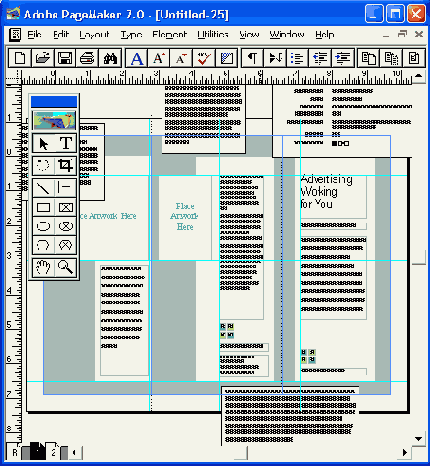Click the vertical scrollbar down arrow
The height and width of the screenshot is (466, 430).
[x=419, y=439]
